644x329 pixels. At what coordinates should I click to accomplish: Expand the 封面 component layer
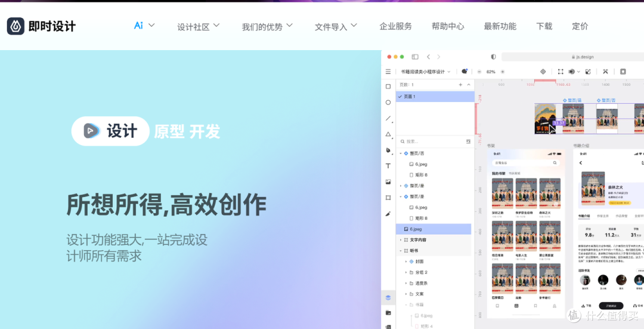click(406, 262)
